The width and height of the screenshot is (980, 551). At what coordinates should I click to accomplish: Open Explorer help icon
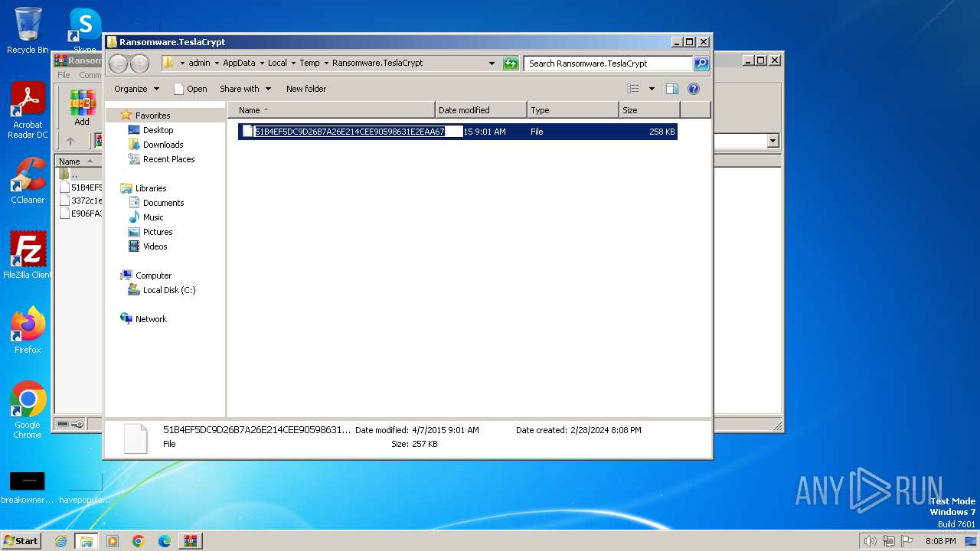coord(694,89)
